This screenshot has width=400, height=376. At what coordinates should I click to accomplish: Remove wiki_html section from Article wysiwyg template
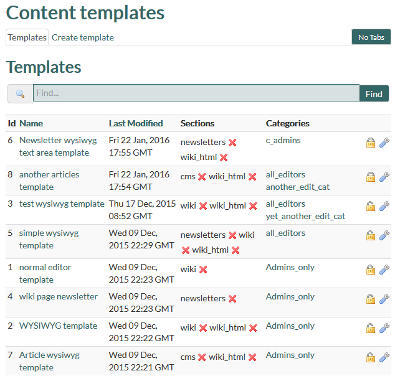(252, 357)
